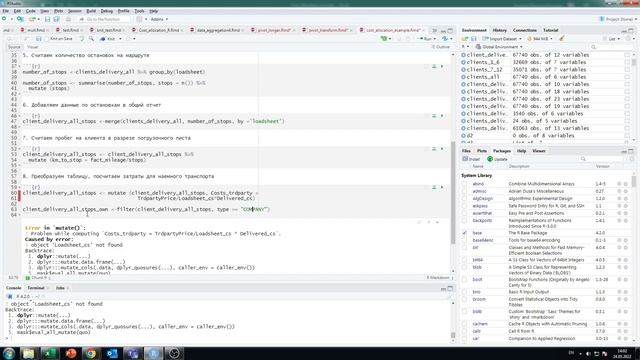Uncheck the base package checkbox
Image resolution: width=640 pixels, height=360 pixels.
pyautogui.click(x=464, y=233)
